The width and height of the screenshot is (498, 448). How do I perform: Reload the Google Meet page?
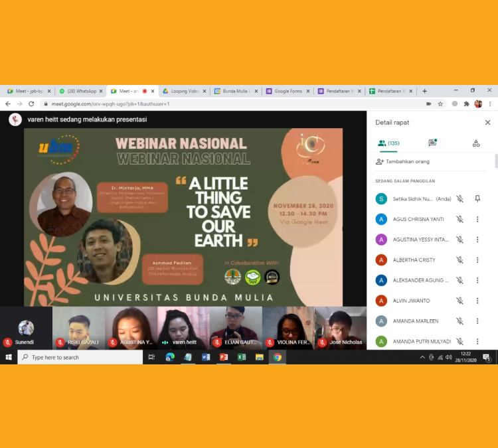(x=31, y=104)
